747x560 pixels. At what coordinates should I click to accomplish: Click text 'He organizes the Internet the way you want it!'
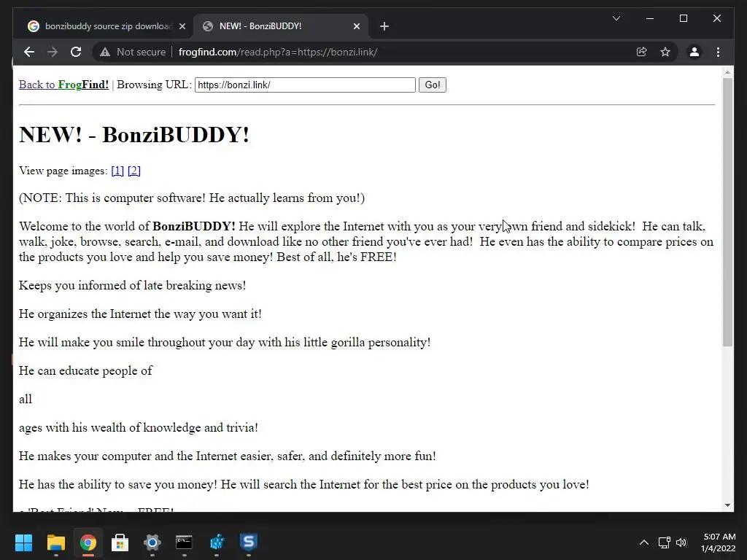point(141,314)
